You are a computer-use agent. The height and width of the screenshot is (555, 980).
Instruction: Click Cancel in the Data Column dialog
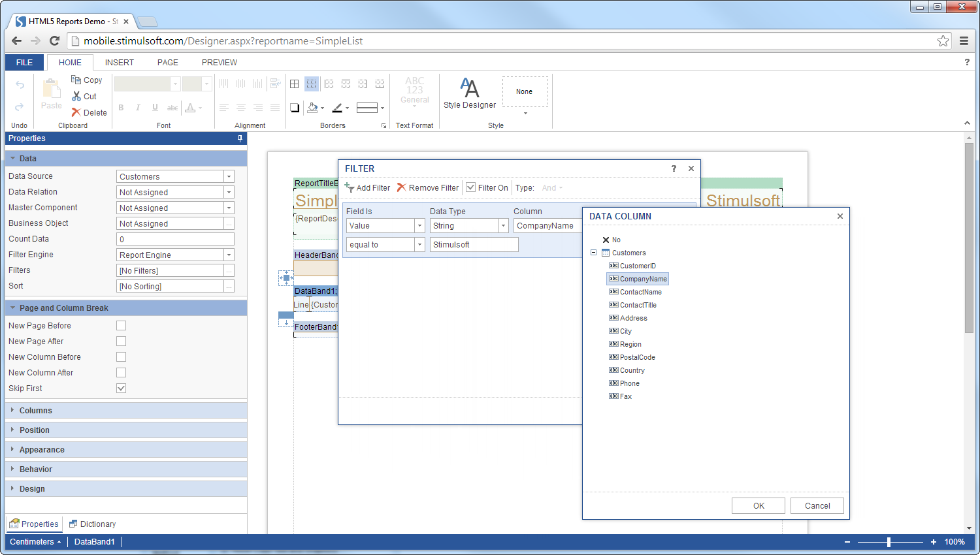(x=817, y=505)
